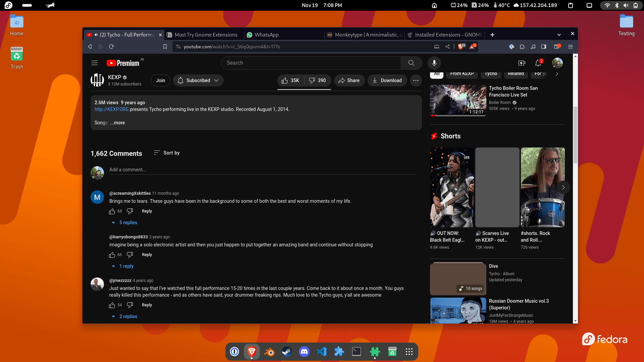
Task: Open Blender from the dock
Action: point(269,352)
